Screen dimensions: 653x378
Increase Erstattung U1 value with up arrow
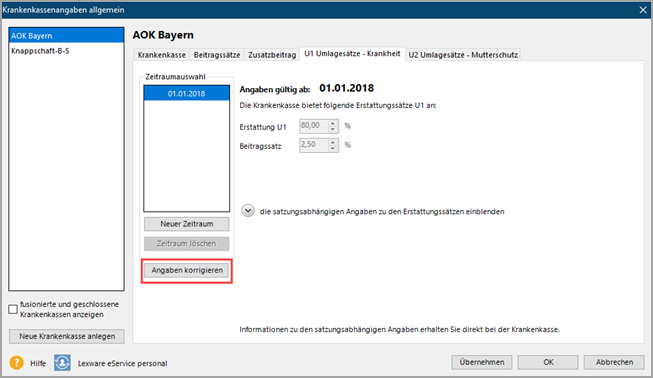click(333, 123)
